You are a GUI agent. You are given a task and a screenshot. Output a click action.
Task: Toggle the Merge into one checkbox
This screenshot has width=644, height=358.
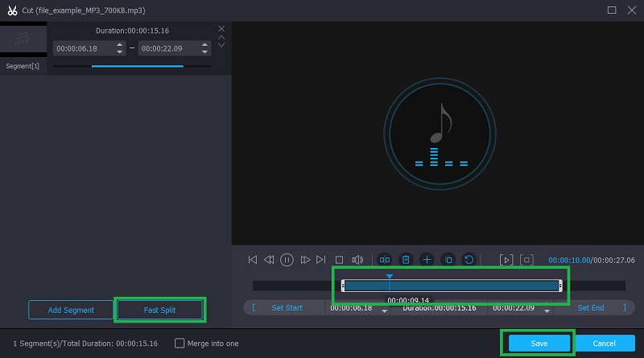pyautogui.click(x=180, y=344)
